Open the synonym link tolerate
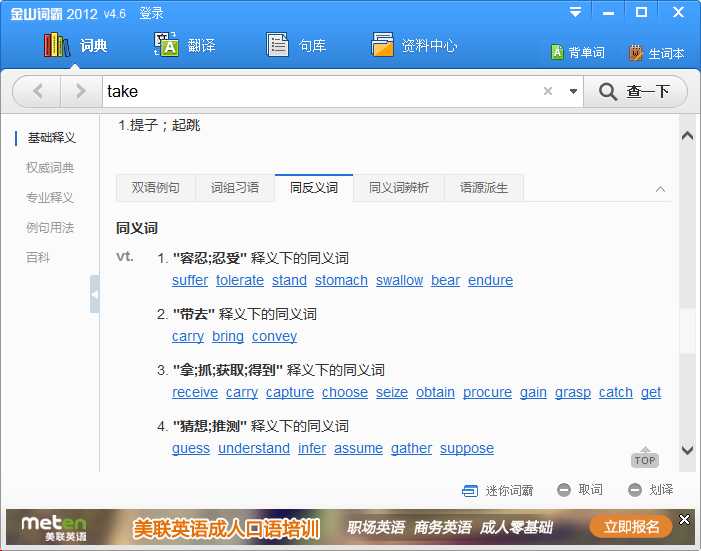Image resolution: width=701 pixels, height=551 pixels. [x=240, y=280]
